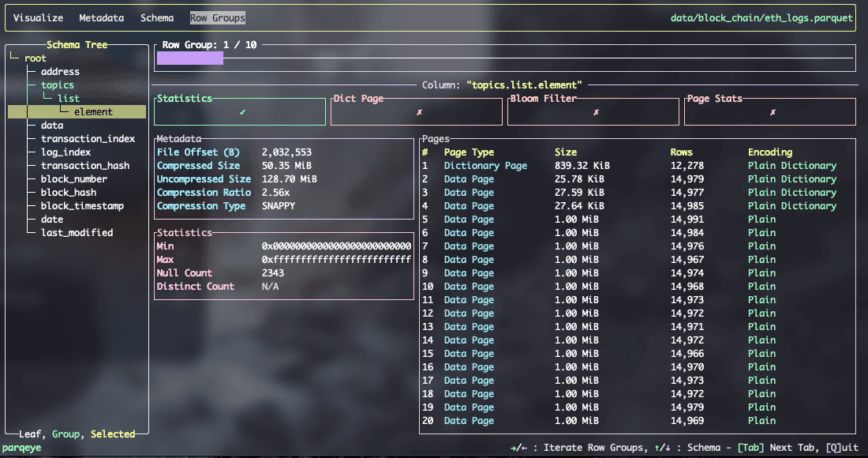The height and width of the screenshot is (458, 868).
Task: Open the Schema tab
Action: (157, 17)
